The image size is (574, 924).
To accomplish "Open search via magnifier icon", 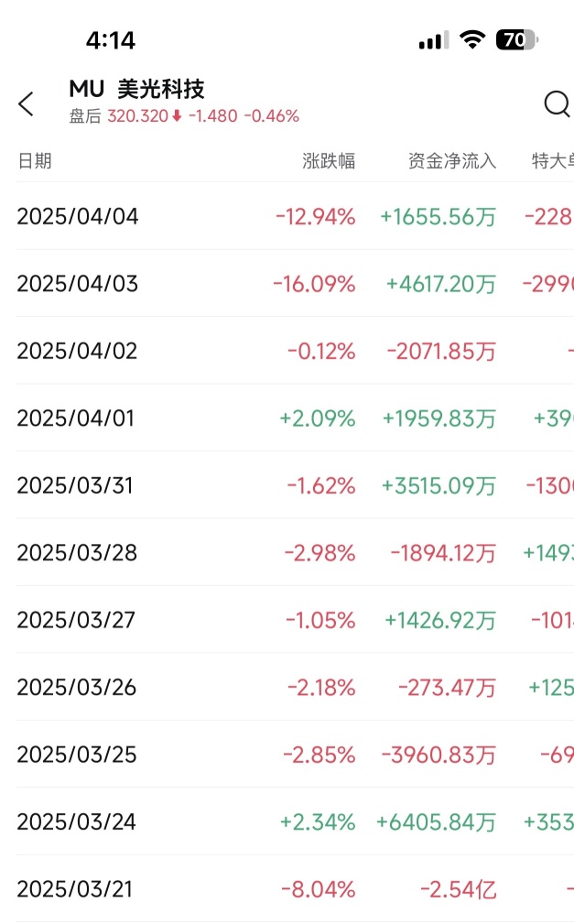I will [x=557, y=104].
